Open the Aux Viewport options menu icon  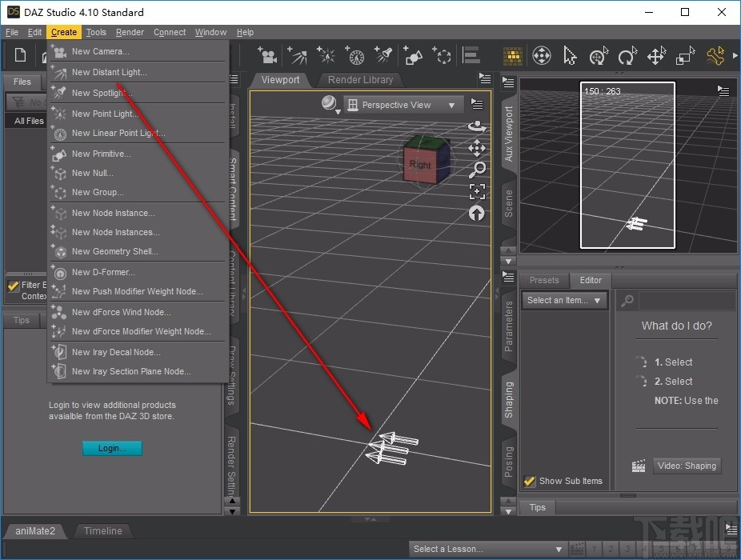point(724,90)
